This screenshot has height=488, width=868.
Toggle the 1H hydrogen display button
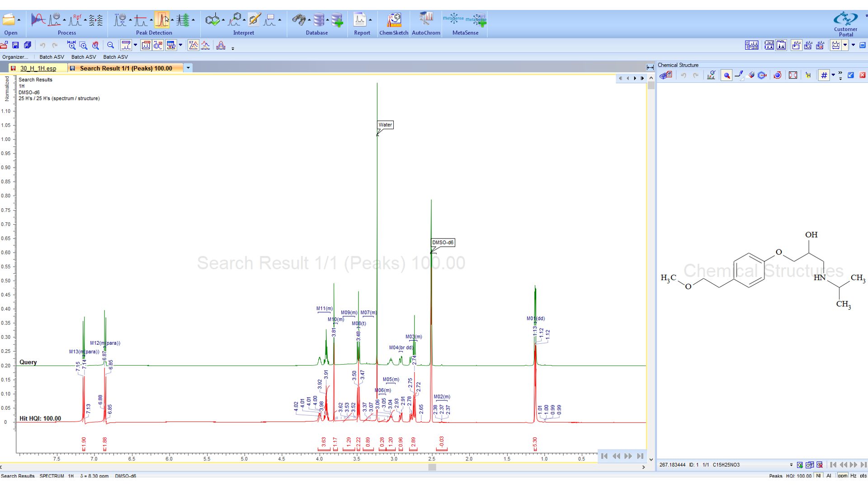point(808,75)
